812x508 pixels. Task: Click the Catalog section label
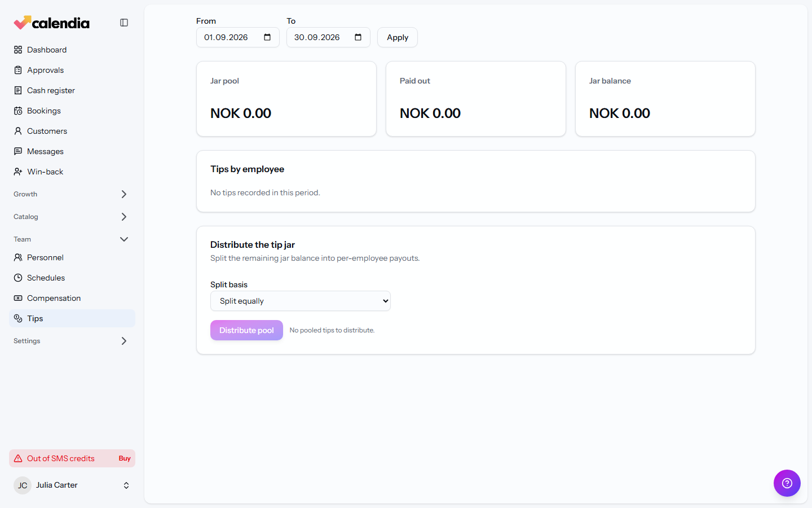coord(26,217)
